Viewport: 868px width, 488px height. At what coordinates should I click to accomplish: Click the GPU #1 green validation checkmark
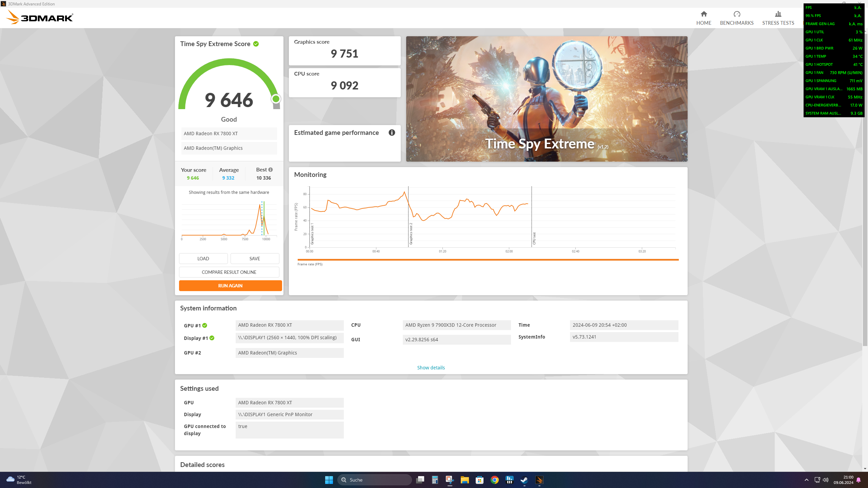(205, 325)
